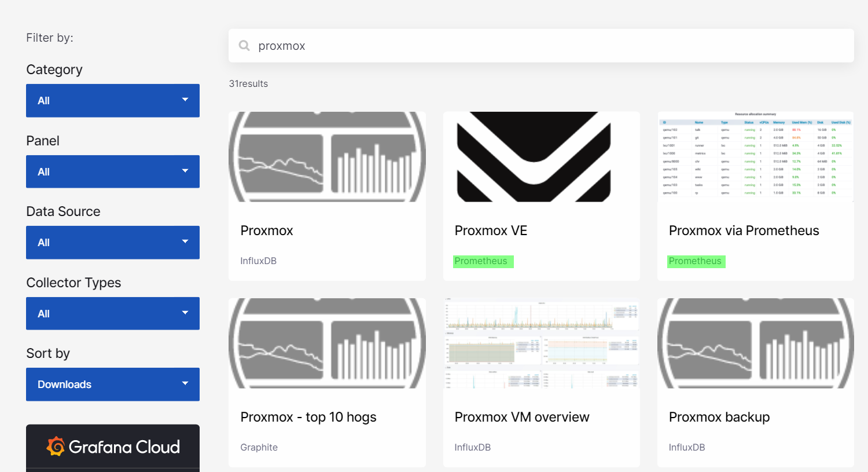Open Proxmox backup placeholder image
This screenshot has width=868, height=472.
point(755,343)
